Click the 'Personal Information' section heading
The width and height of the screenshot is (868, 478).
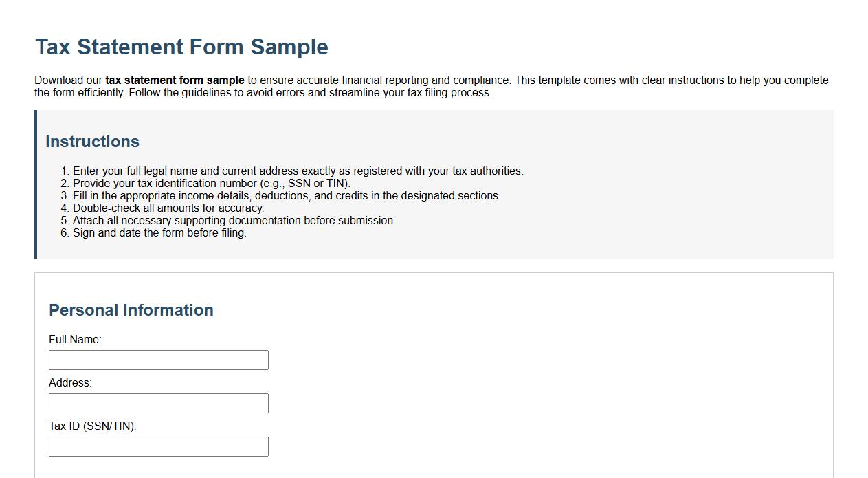tap(131, 310)
